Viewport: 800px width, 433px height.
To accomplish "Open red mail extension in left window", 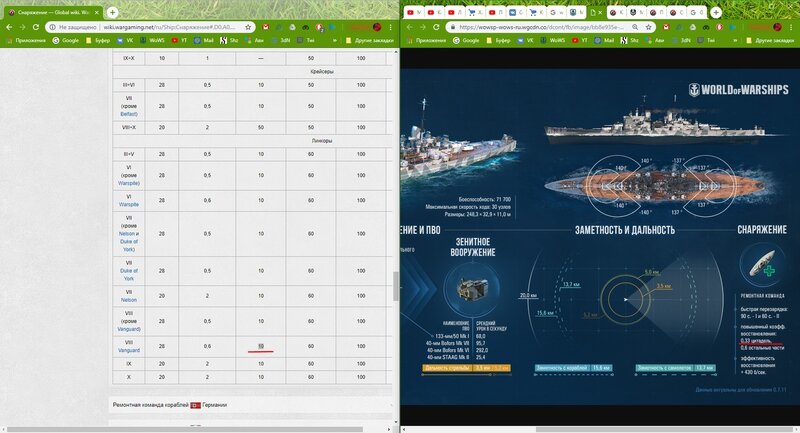I will point(266,27).
